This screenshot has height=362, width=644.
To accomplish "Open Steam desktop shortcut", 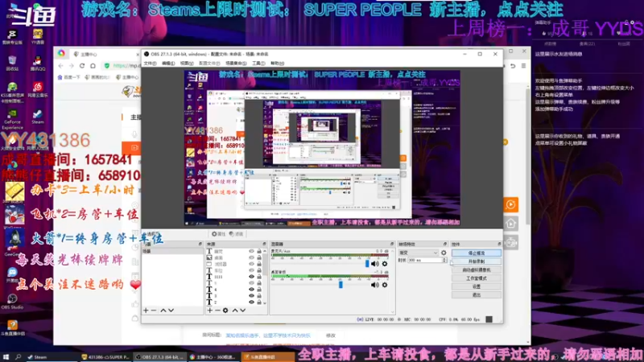I will click(37, 117).
